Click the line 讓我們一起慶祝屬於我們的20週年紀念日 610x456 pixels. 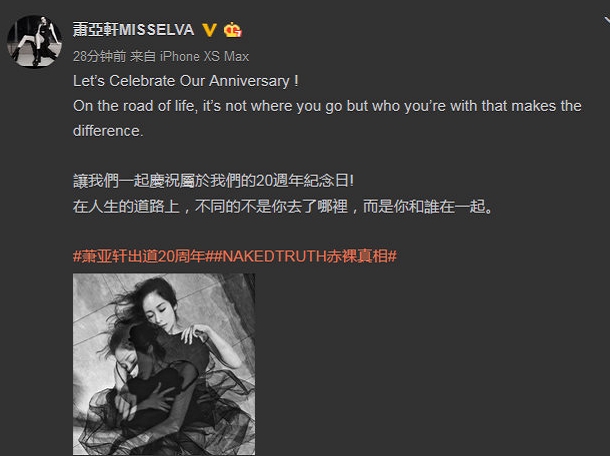pyautogui.click(x=213, y=181)
